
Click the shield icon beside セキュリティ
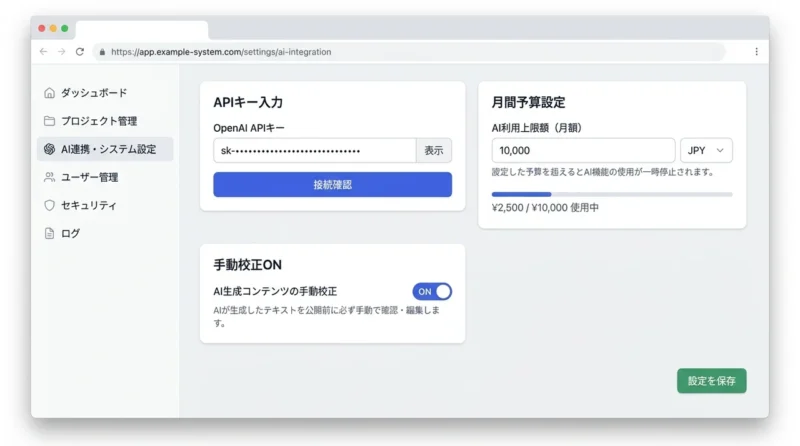(49, 205)
